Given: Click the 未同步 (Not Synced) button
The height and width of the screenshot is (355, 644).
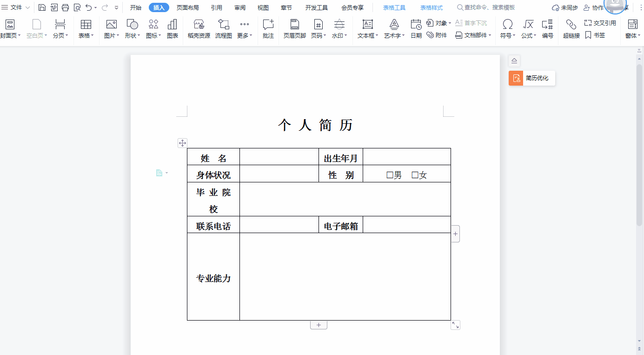Looking at the screenshot, I should pyautogui.click(x=565, y=7).
